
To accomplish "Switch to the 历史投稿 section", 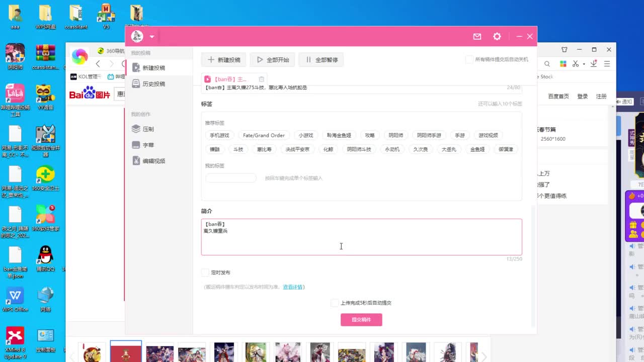I will 152,83.
